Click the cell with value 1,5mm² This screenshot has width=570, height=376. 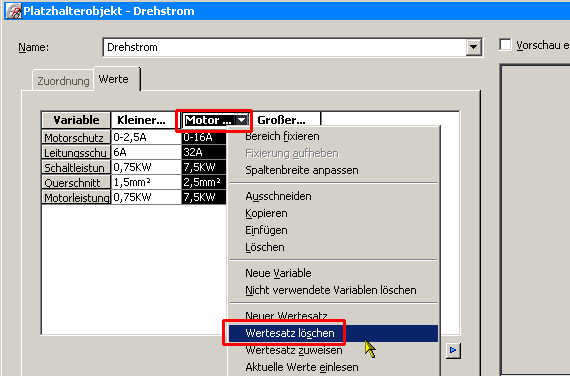146,182
